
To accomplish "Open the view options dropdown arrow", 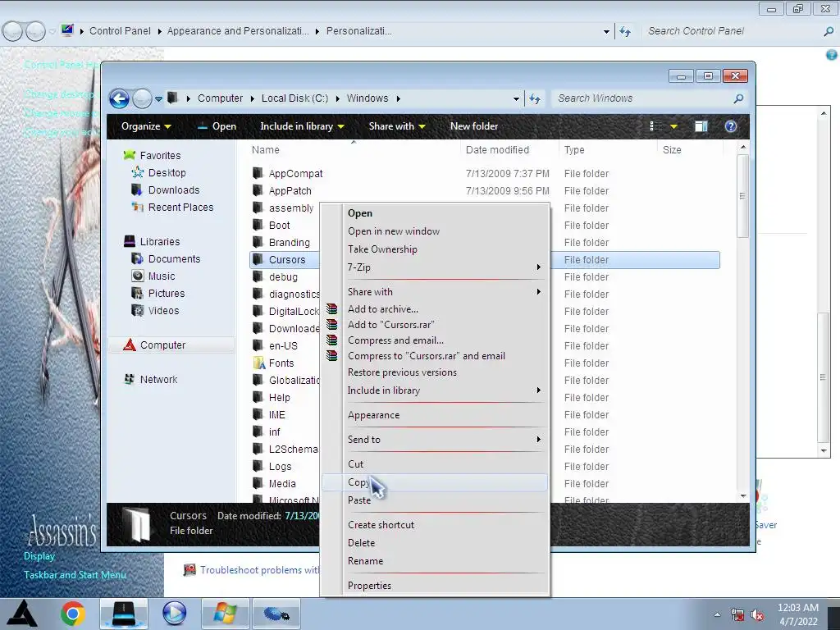I will coord(674,126).
